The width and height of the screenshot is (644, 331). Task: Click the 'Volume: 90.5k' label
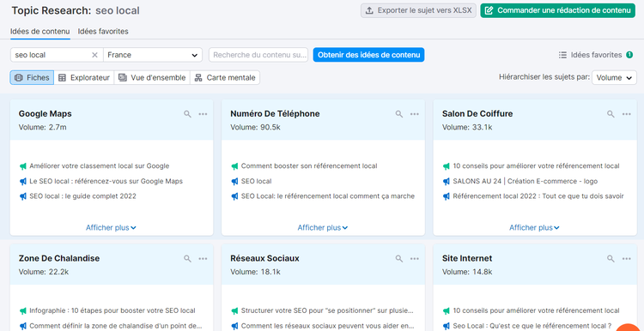pyautogui.click(x=255, y=128)
